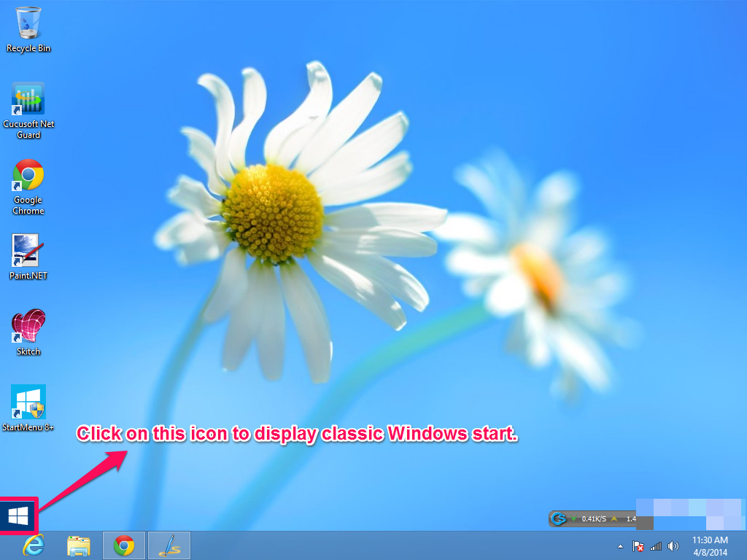Switch to the pen app in taskbar
Viewport: 747px width, 560px height.
[x=169, y=545]
